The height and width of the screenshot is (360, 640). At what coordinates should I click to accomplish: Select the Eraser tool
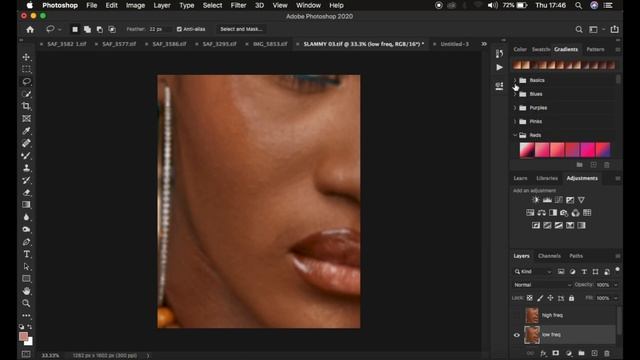pos(27,192)
